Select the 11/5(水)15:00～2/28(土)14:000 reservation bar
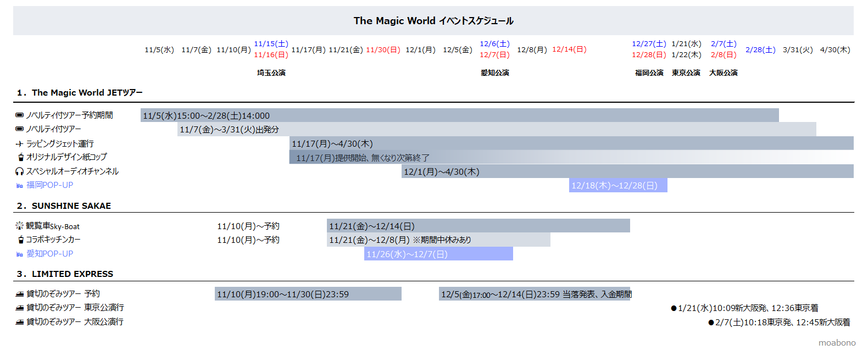 [459, 115]
